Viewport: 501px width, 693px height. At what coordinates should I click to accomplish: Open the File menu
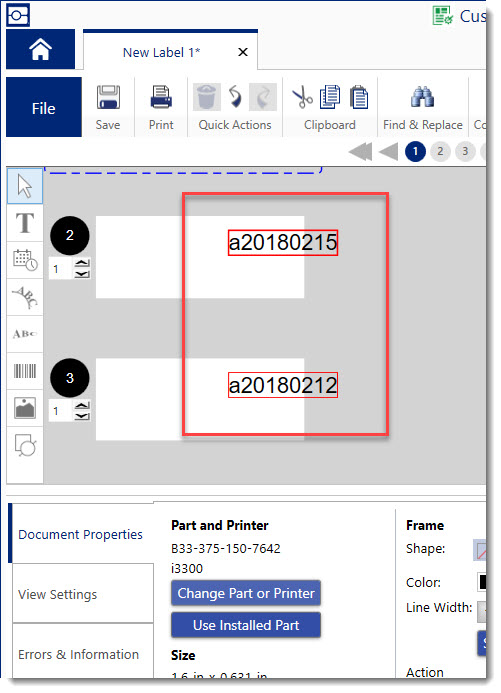44,107
